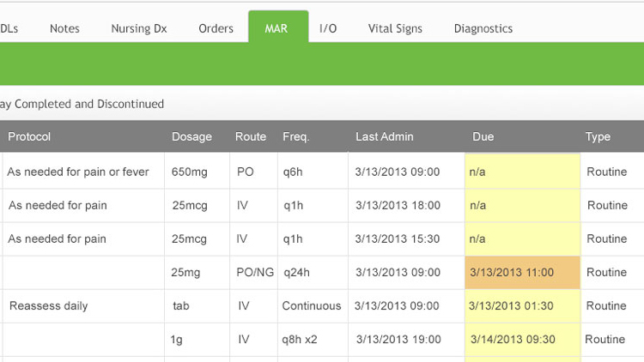Sort by the Freq. column header
644x362 pixels.
pos(295,136)
